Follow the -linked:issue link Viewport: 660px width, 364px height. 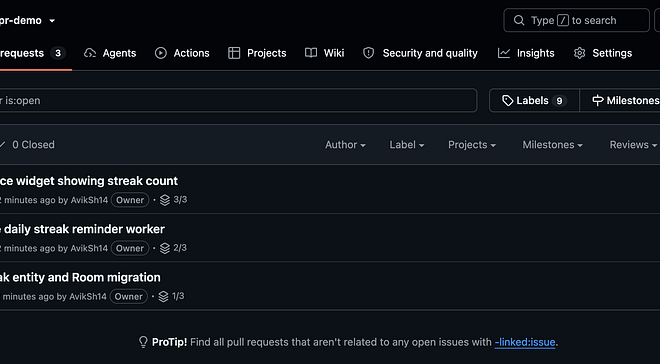pos(525,342)
